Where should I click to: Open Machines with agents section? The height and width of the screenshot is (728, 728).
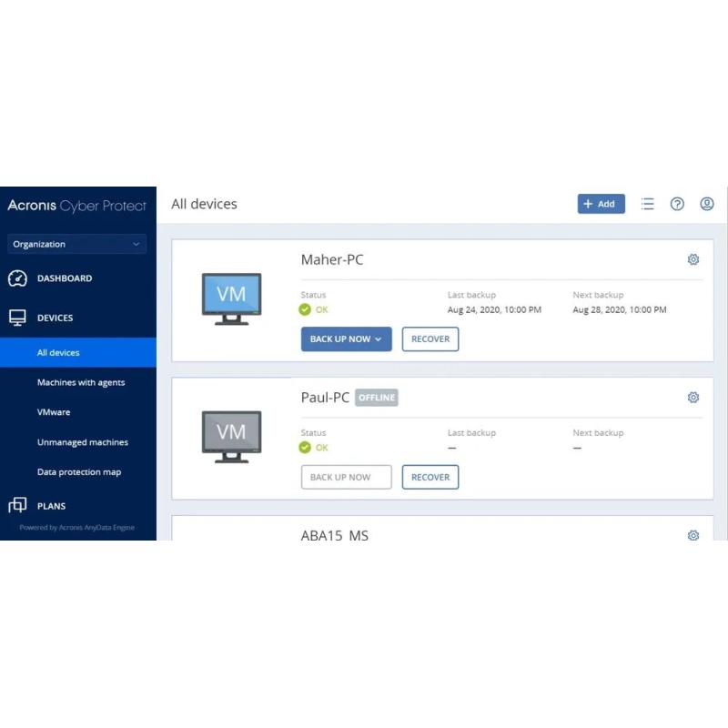81,383
